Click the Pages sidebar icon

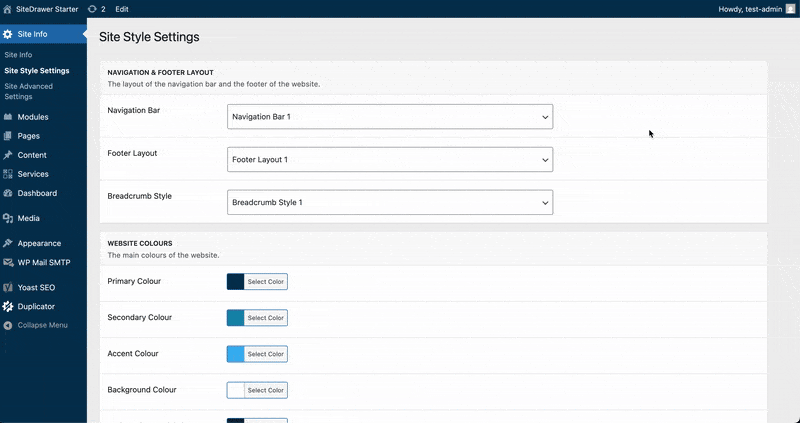(x=8, y=136)
